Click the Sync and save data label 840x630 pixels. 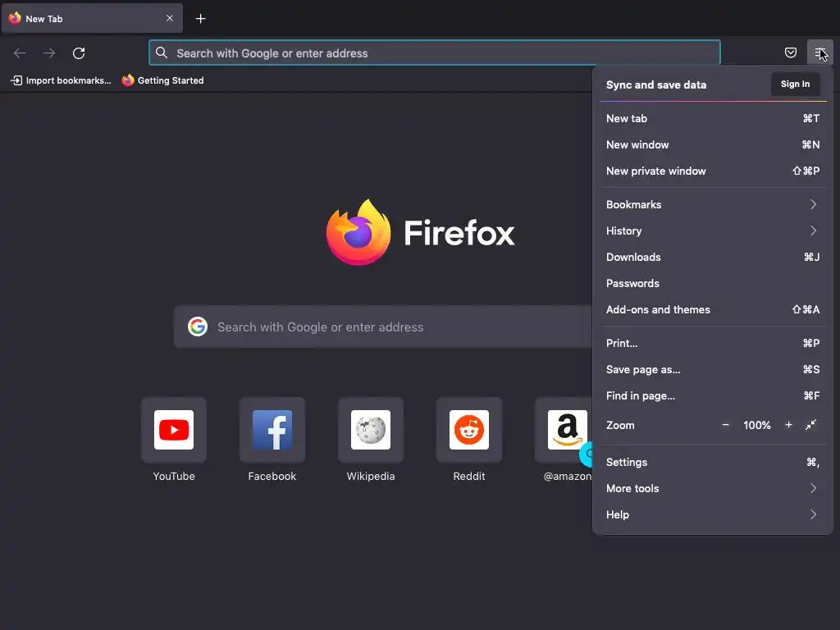click(x=656, y=84)
